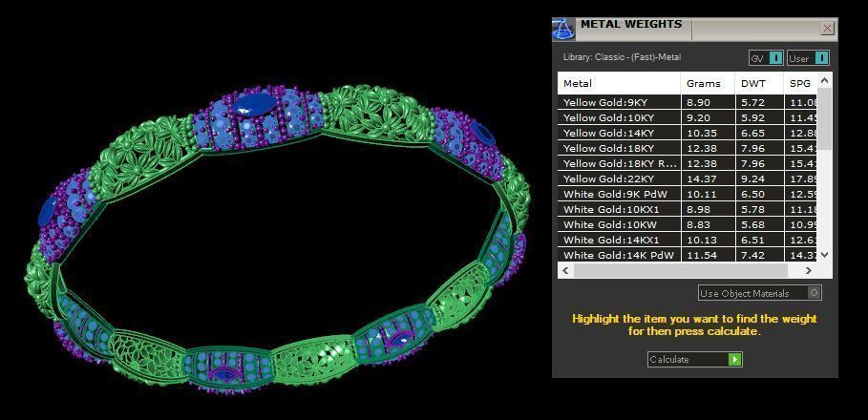Click the horizontal scrollbar thumb
Viewport: 868px width, 420px height.
[681, 270]
